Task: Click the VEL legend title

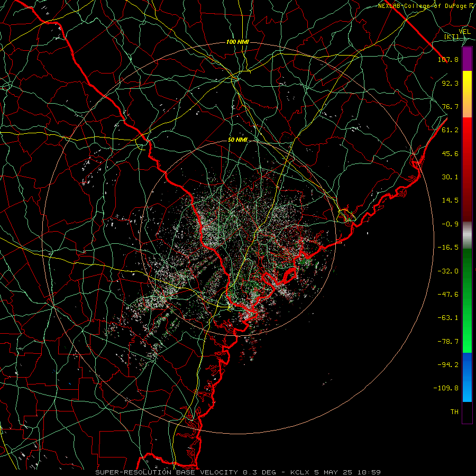Action: [x=464, y=32]
